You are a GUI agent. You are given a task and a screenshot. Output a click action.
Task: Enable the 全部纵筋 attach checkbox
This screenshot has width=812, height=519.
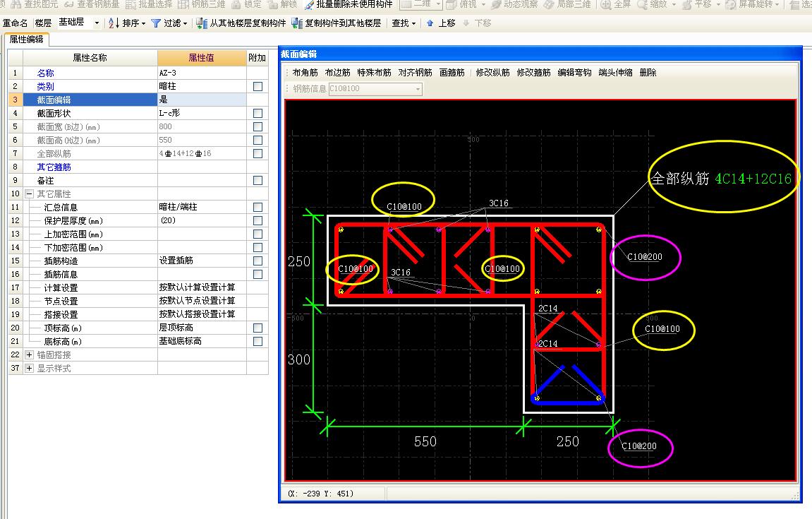[x=257, y=154]
